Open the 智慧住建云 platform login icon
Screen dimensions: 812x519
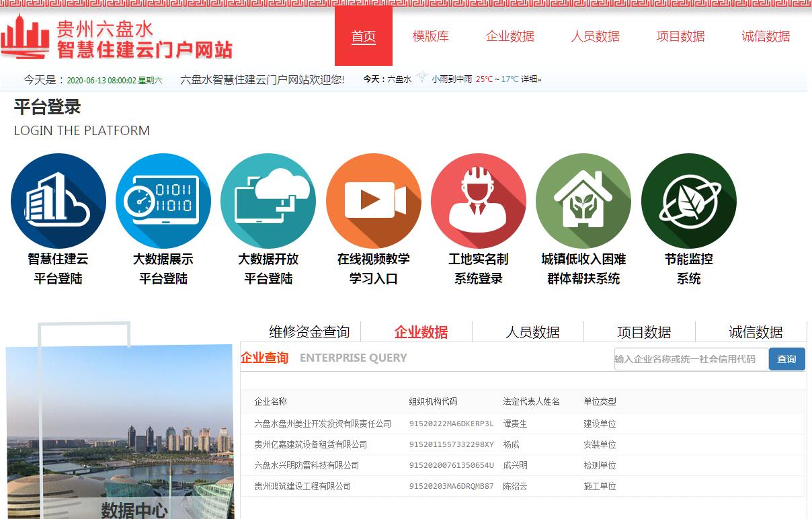(58, 201)
